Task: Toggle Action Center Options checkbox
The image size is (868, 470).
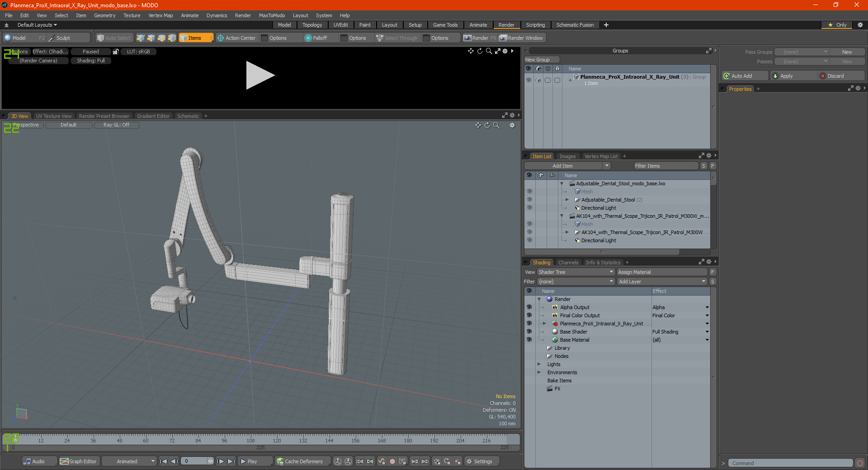Action: click(x=265, y=38)
